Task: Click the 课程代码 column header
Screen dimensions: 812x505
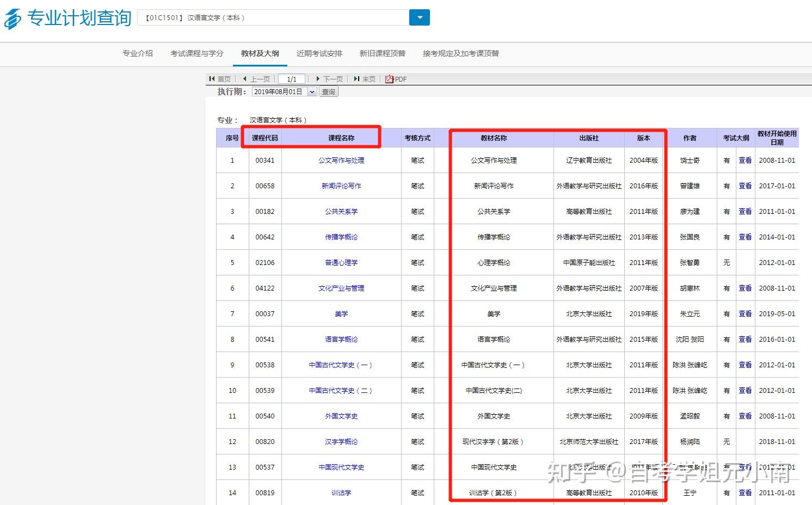Action: point(265,138)
